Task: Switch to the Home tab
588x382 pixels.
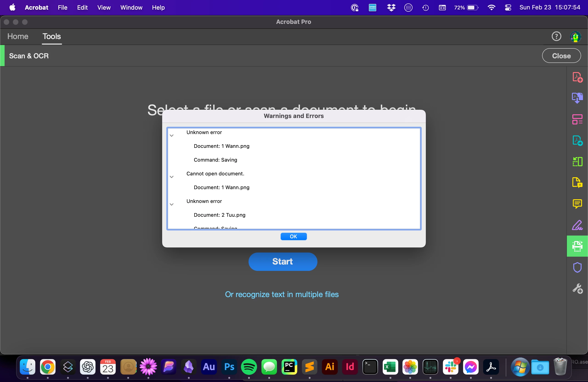Action: 18,37
